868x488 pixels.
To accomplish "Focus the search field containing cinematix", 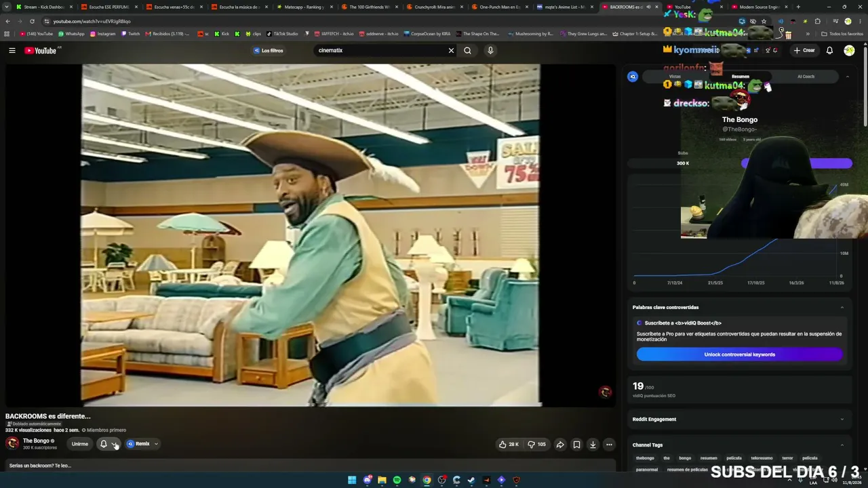I will pyautogui.click(x=381, y=50).
